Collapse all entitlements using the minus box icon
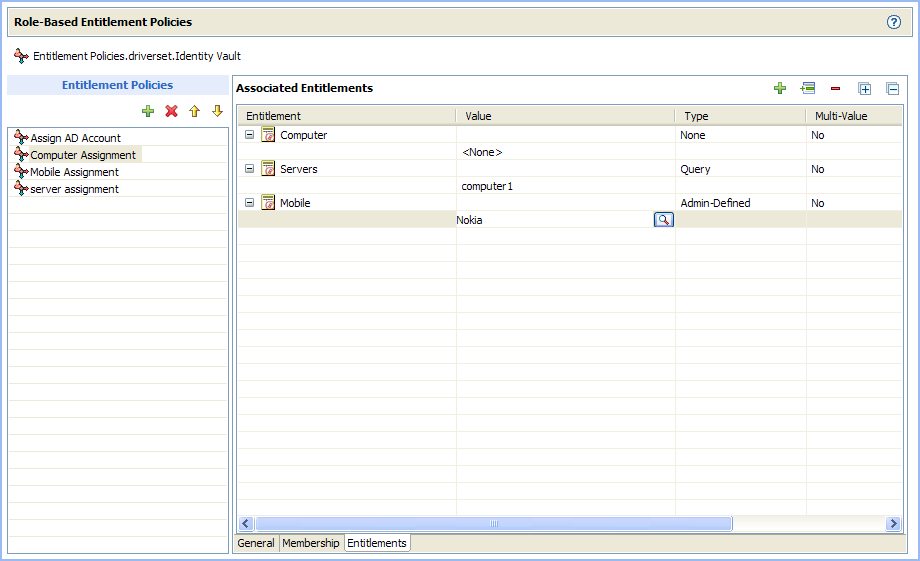920x561 pixels. (893, 88)
